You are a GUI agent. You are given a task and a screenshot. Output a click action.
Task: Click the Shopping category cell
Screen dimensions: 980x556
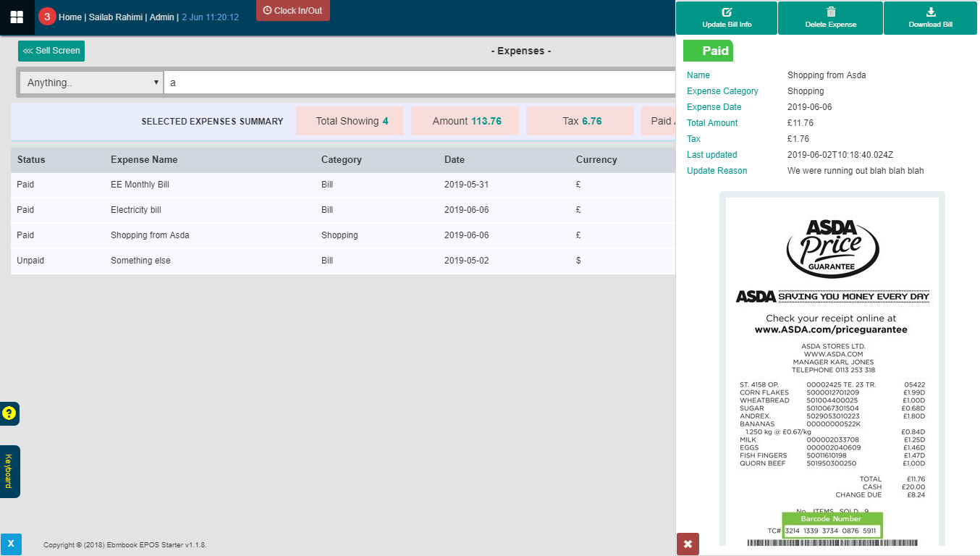339,235
